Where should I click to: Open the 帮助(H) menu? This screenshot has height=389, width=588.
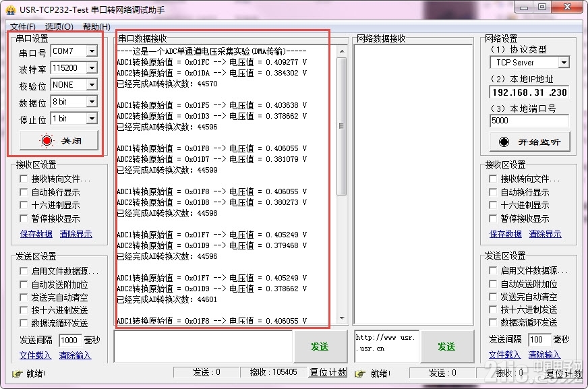[96, 26]
